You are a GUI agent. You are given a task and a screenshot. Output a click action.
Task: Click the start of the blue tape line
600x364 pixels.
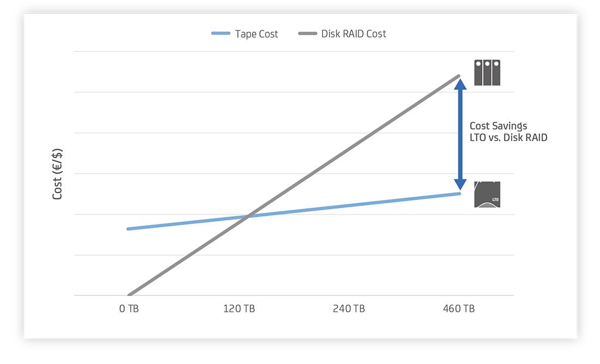(x=129, y=229)
